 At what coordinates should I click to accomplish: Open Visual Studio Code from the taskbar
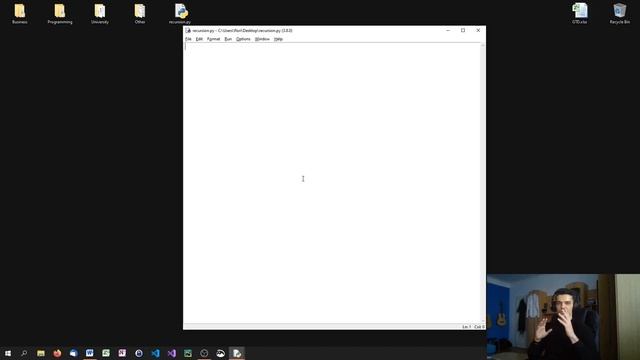pos(155,353)
